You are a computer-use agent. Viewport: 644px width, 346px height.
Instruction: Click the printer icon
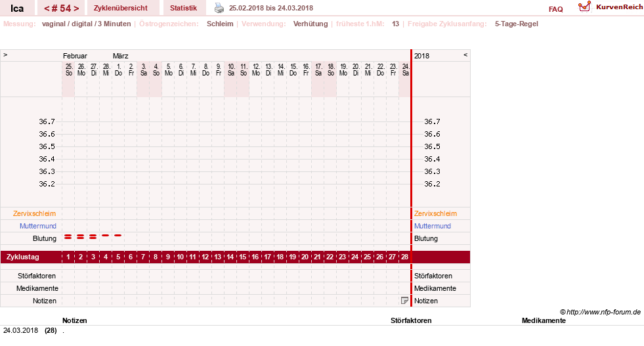coord(219,8)
